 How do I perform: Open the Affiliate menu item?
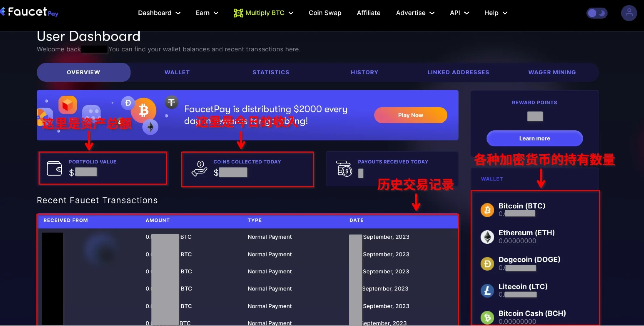click(369, 13)
